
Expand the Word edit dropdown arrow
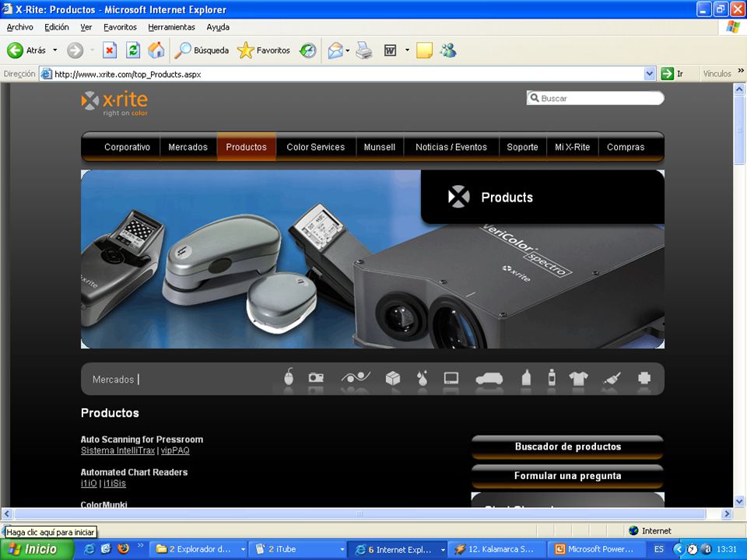(407, 50)
